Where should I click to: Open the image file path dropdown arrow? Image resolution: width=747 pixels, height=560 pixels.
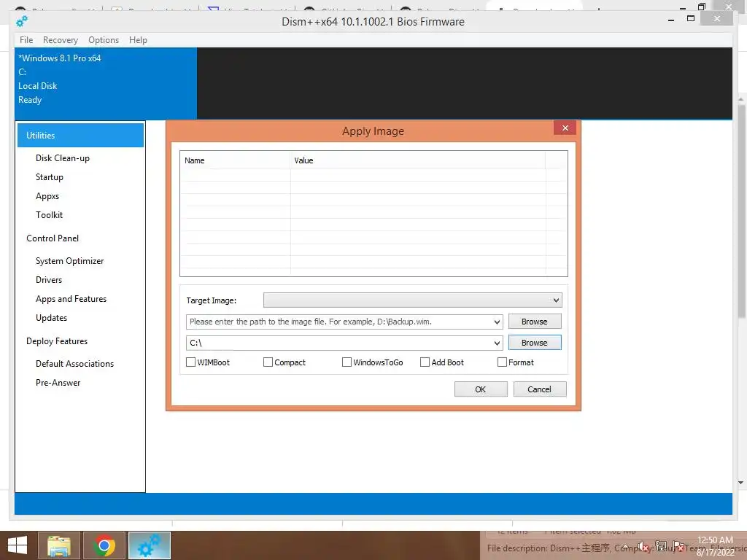(497, 322)
